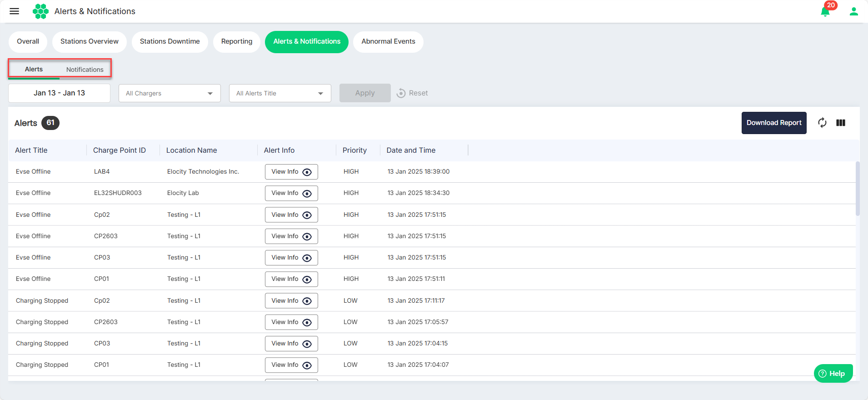
Task: Open the user profile icon
Action: point(854,11)
